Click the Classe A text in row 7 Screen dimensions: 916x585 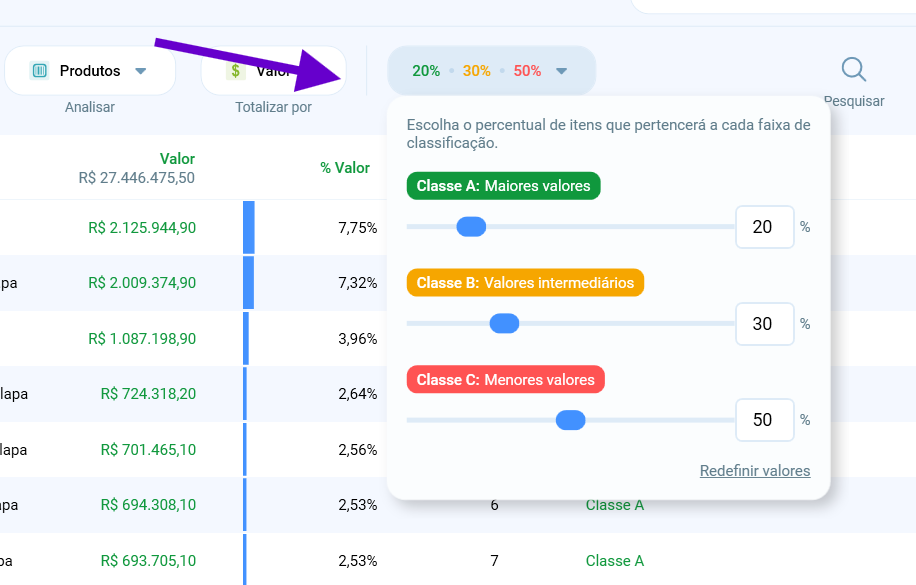[x=615, y=560]
